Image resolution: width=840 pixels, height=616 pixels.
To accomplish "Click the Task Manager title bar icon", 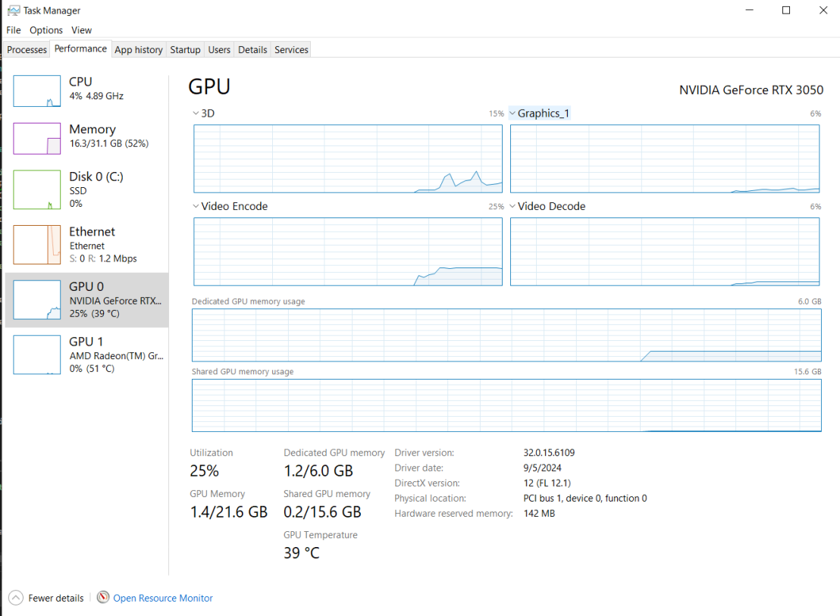I will click(14, 11).
